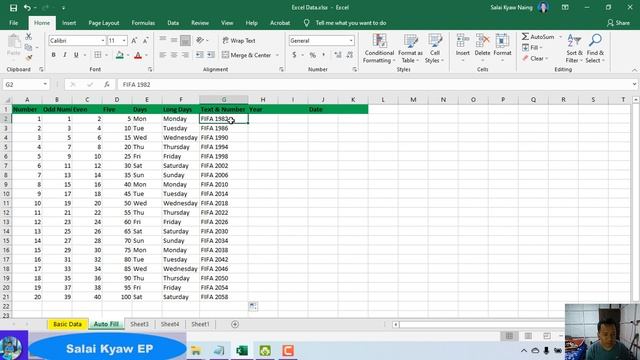Open the Borders button
The image size is (640, 360).
(98, 55)
